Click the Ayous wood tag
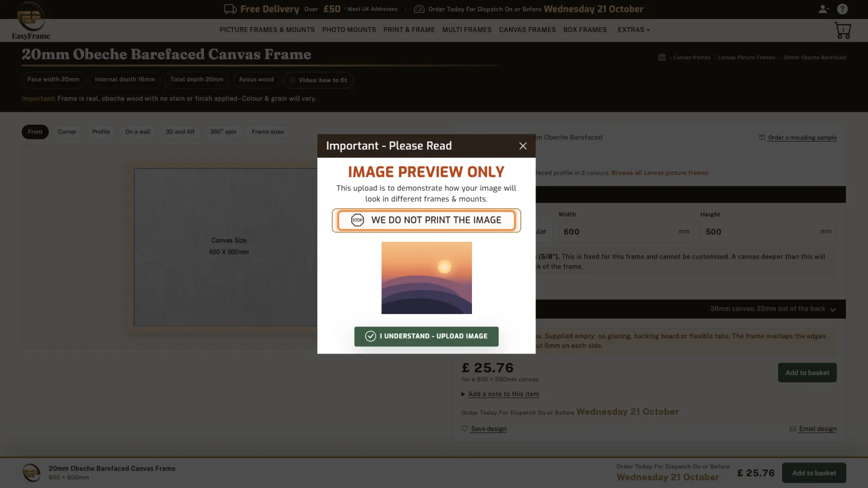 [x=256, y=80]
